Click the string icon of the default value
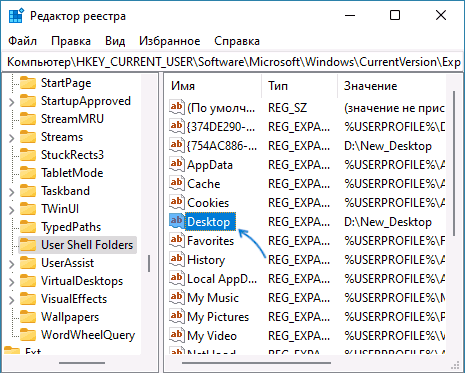The image size is (465, 373). point(177,108)
